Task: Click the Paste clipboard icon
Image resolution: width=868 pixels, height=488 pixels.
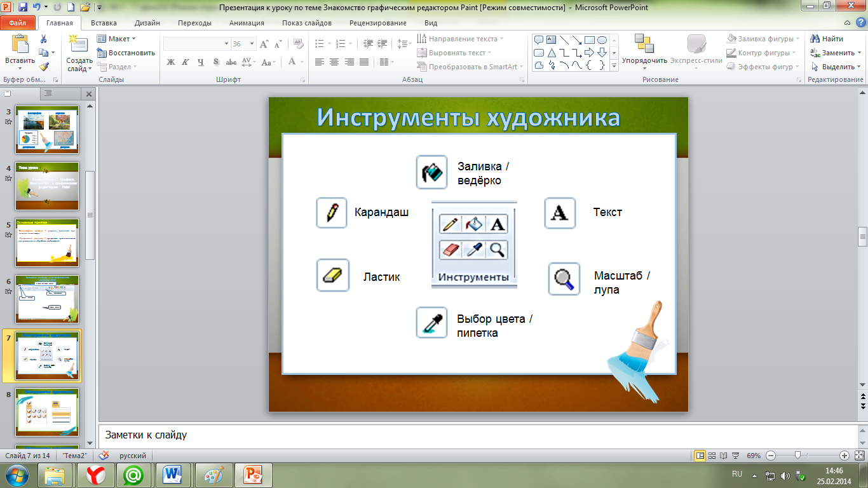Action: click(20, 44)
